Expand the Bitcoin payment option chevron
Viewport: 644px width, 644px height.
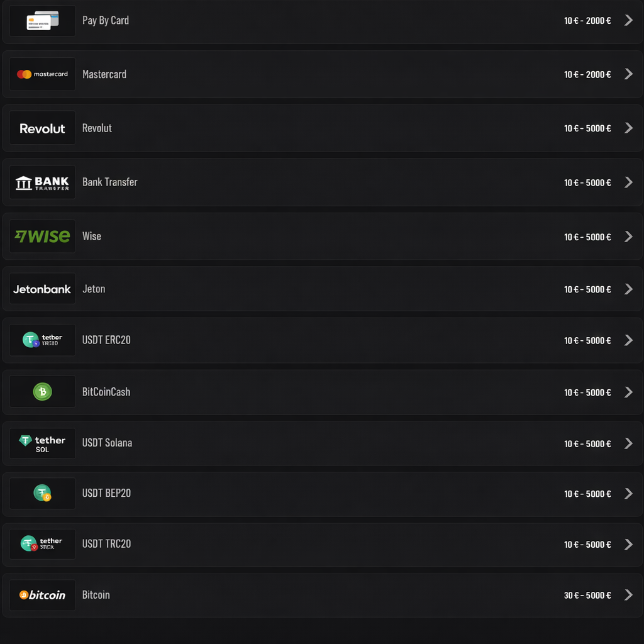(x=628, y=594)
